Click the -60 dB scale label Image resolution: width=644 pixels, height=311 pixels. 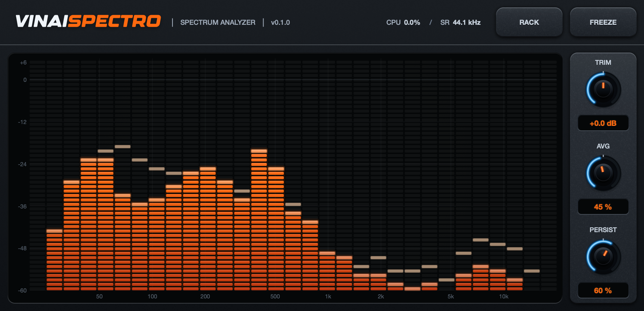pos(22,291)
